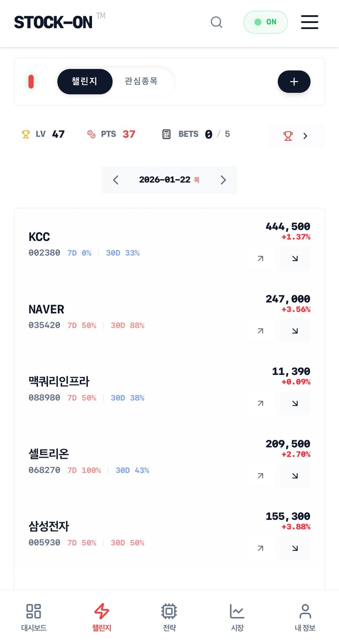
Task: Open the trophy ranking chevron
Action: tap(296, 136)
